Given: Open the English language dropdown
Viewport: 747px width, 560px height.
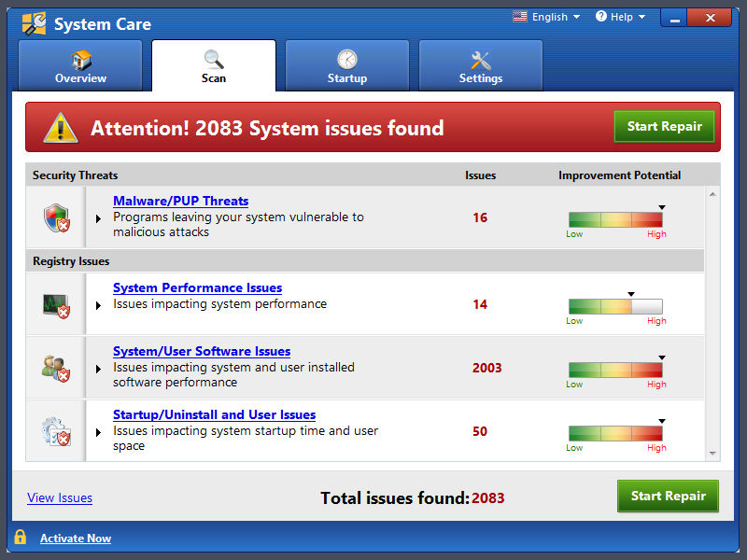Looking at the screenshot, I should pos(546,17).
